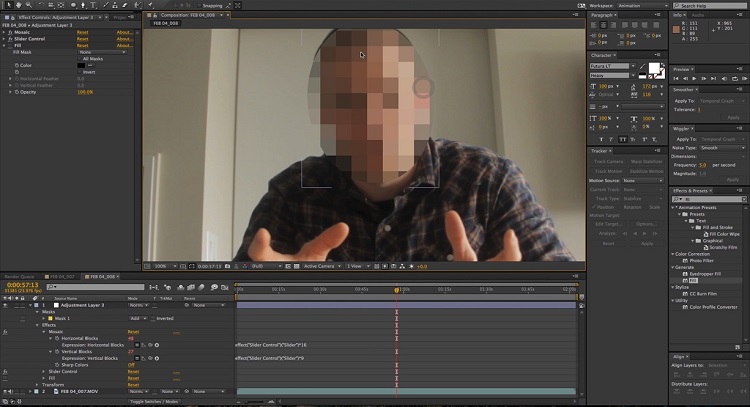Align text left in Paragraph panel

594,25
